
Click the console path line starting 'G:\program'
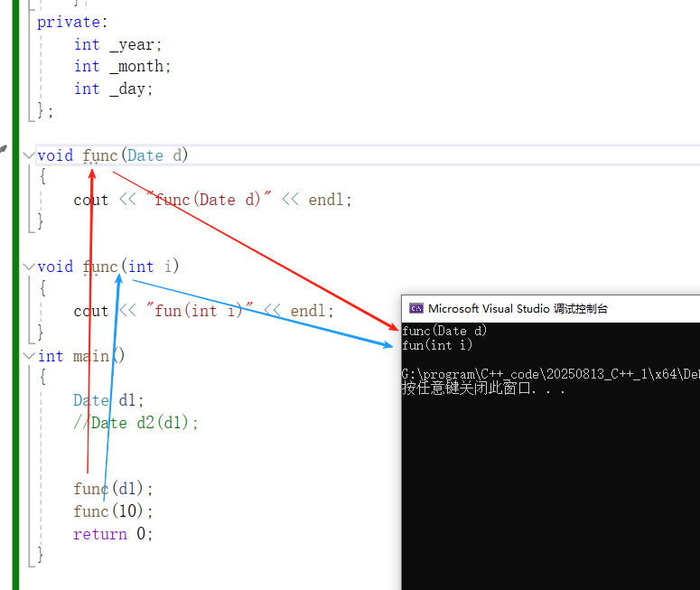point(550,373)
